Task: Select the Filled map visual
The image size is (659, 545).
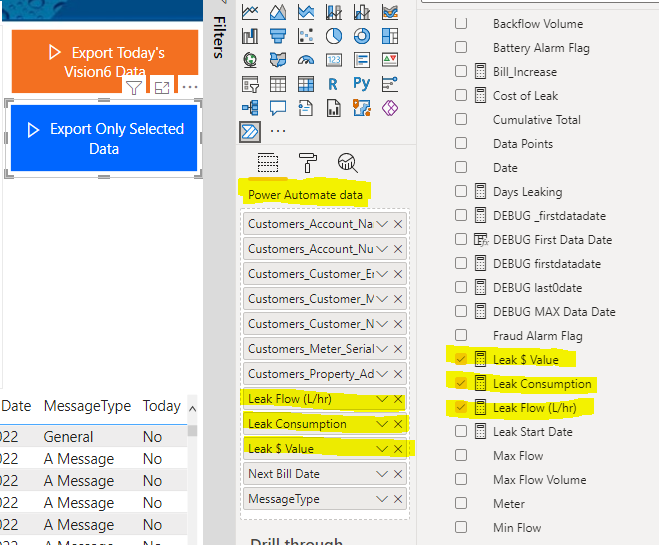Action: tap(278, 60)
